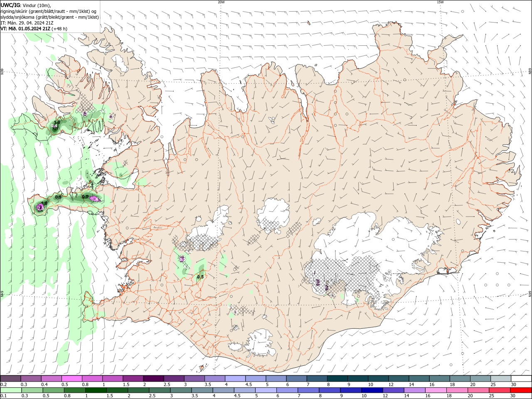This screenshot has height=399, width=532.
Task: Click the 'slydda/snjókoma' legend description line
Action: coord(49,17)
